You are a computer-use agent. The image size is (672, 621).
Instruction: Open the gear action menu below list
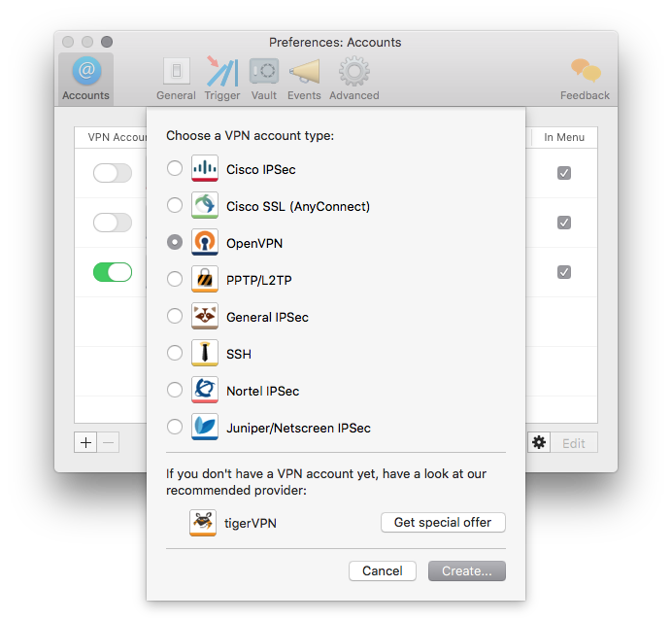tap(540, 443)
